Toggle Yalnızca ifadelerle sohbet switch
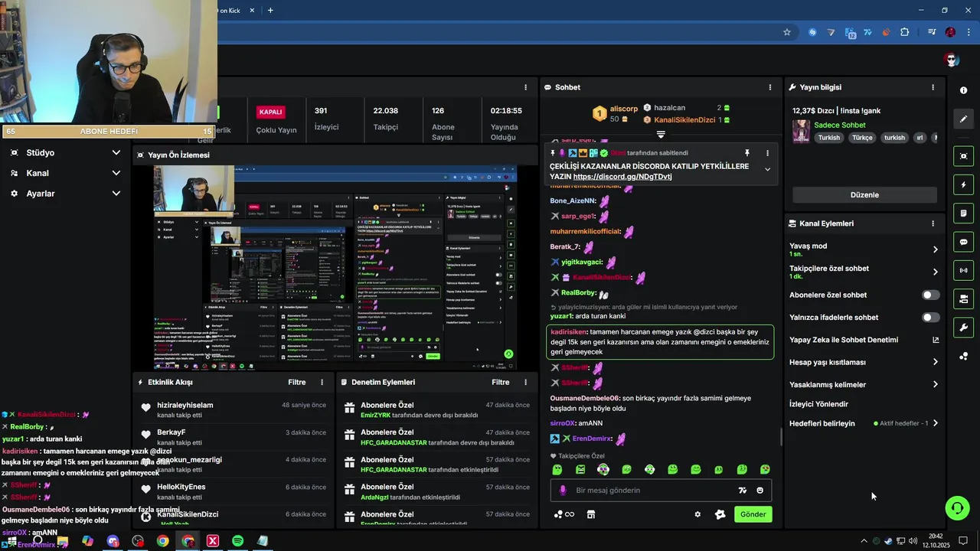This screenshot has width=980, height=551. pyautogui.click(x=930, y=317)
